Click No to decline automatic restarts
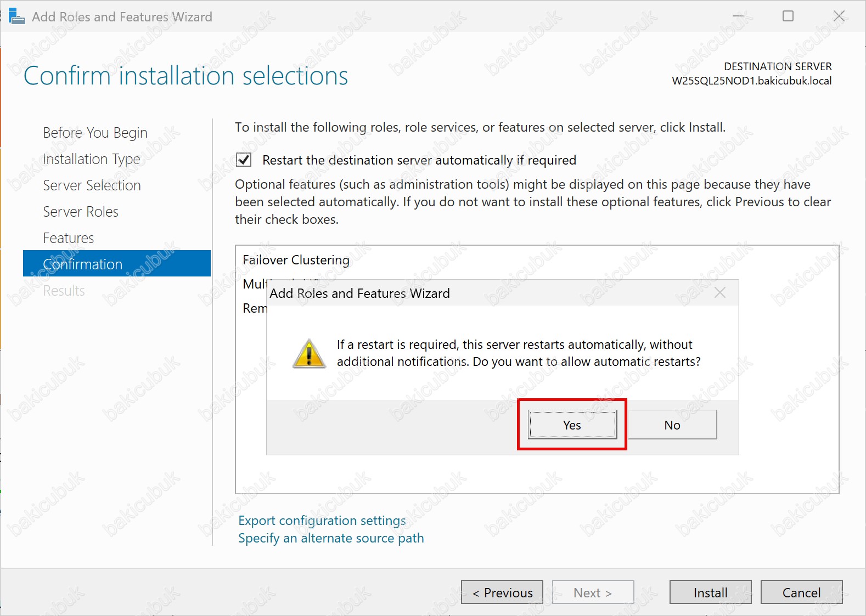The image size is (866, 616). [x=672, y=425]
